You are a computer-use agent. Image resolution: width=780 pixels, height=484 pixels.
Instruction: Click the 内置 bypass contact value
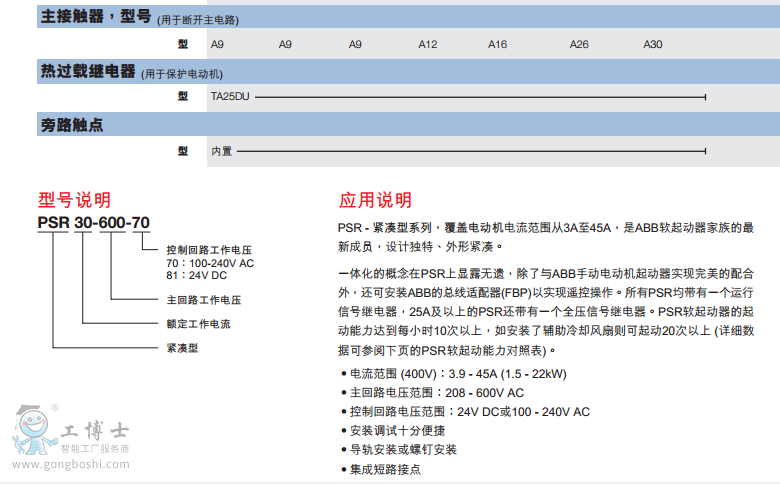tap(221, 152)
